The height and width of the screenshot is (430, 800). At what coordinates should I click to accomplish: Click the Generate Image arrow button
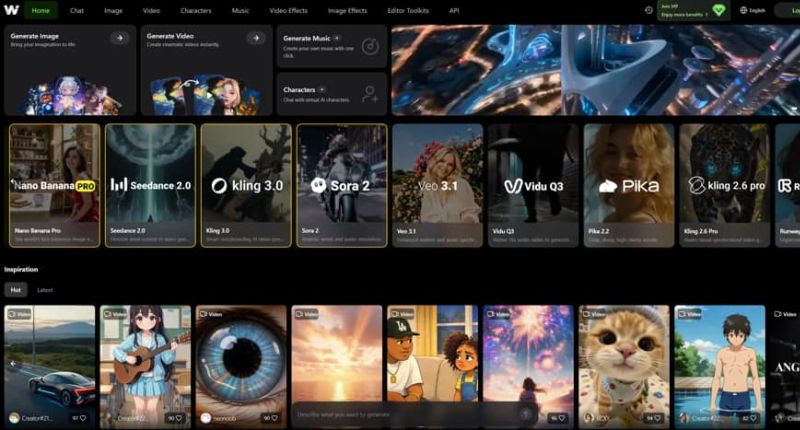[120, 38]
